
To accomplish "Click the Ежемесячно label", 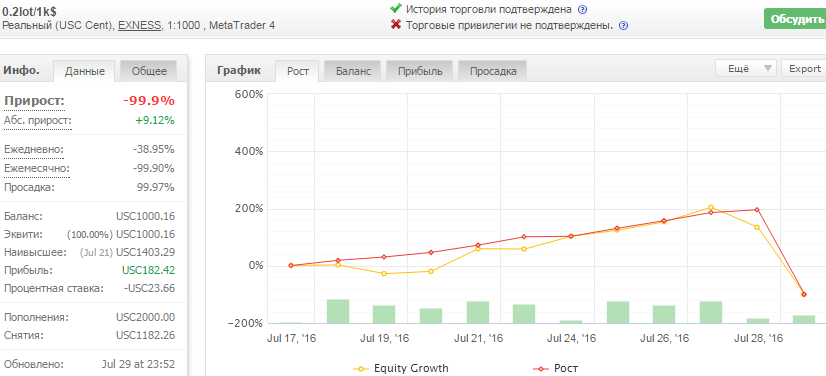I will pos(37,169).
